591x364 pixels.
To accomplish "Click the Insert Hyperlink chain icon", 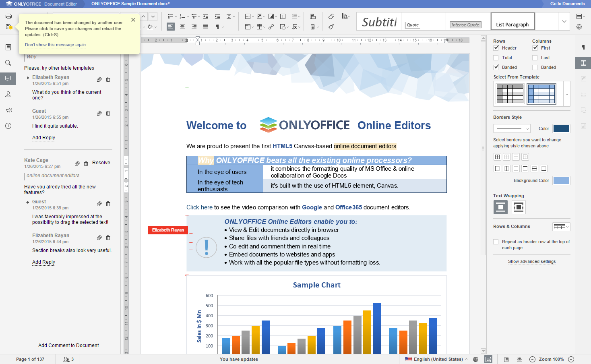I will [x=271, y=27].
